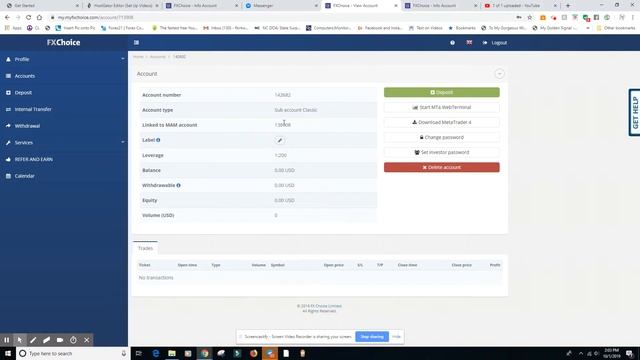Log out of FXChoice
Viewport: 640px width, 360px height.
click(x=495, y=42)
